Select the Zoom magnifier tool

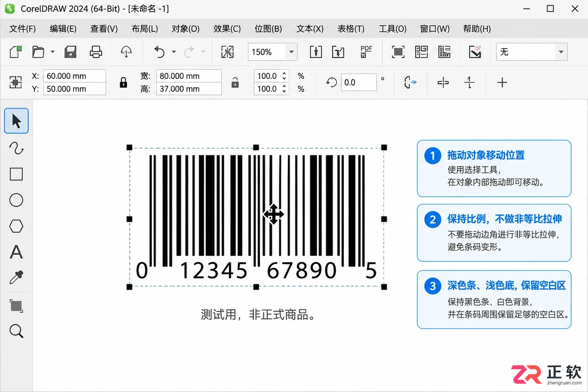(16, 331)
